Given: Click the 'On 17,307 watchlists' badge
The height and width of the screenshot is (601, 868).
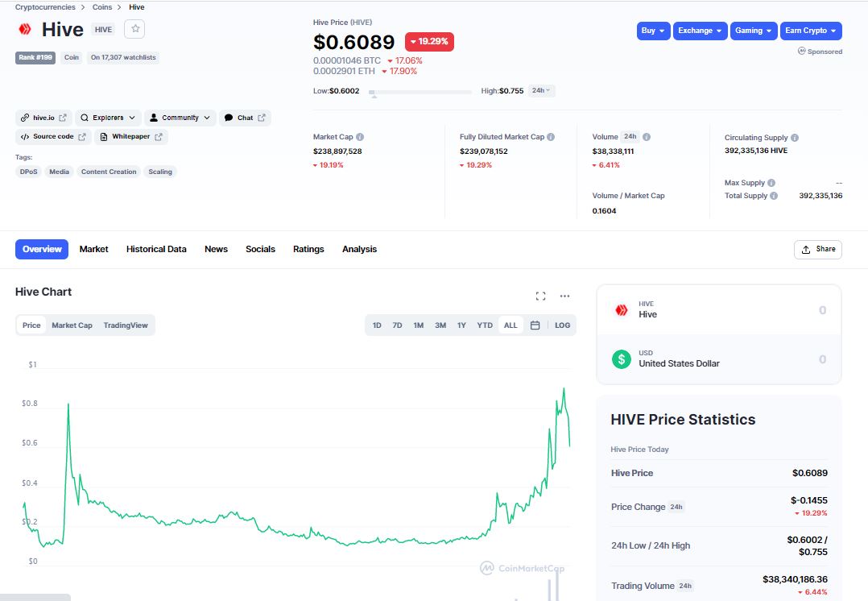Looking at the screenshot, I should coord(123,58).
